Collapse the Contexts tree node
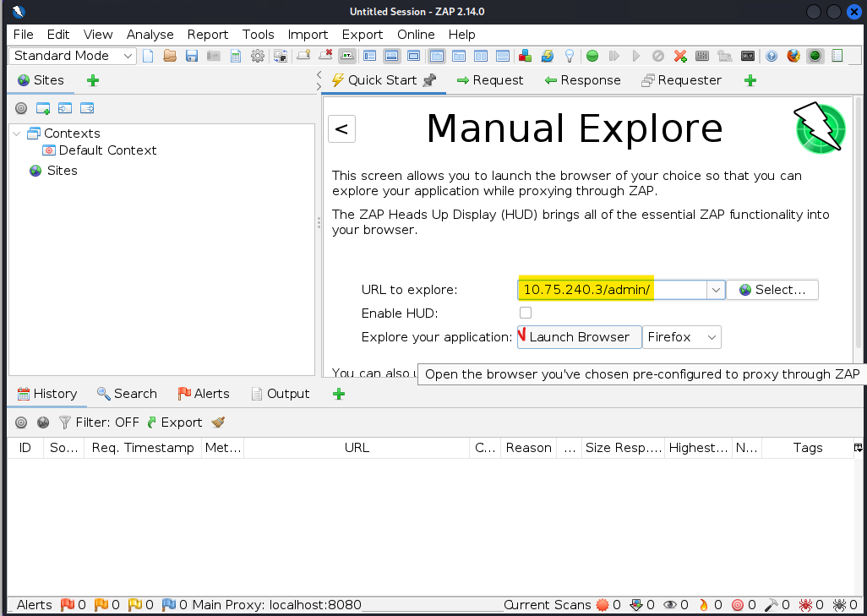This screenshot has width=867, height=616. pos(17,134)
